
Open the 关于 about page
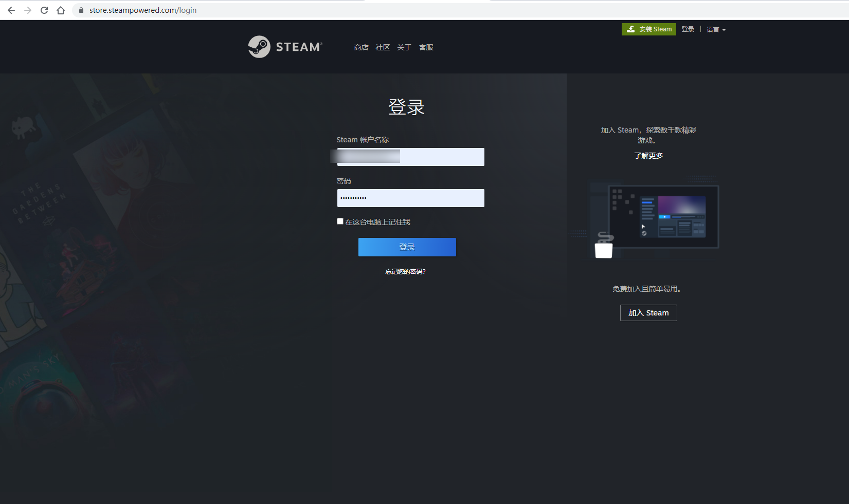[404, 47]
